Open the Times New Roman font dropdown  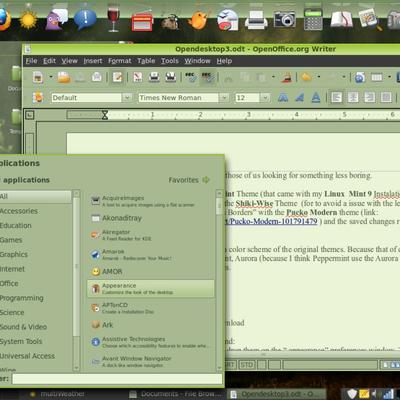coord(224,98)
